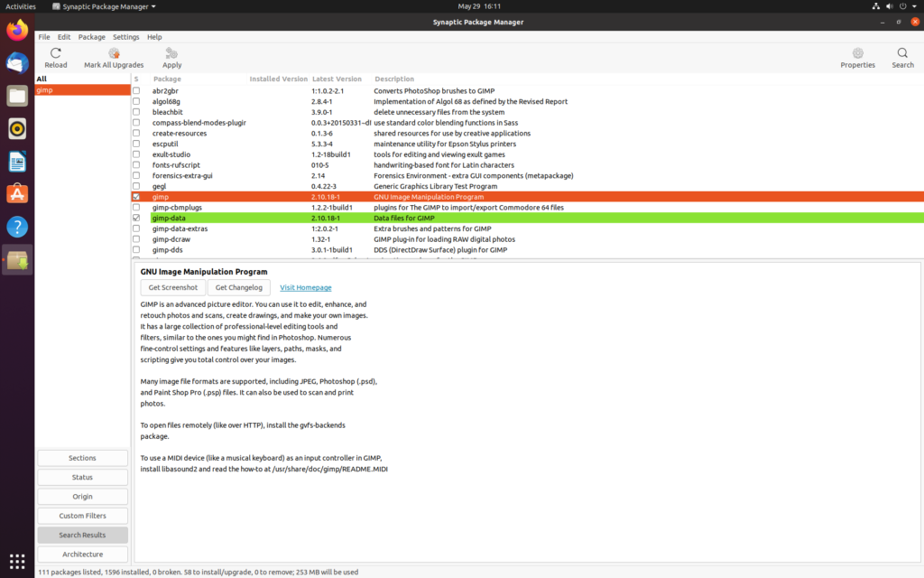Open Help from the dock
The image size is (924, 578).
tap(17, 227)
